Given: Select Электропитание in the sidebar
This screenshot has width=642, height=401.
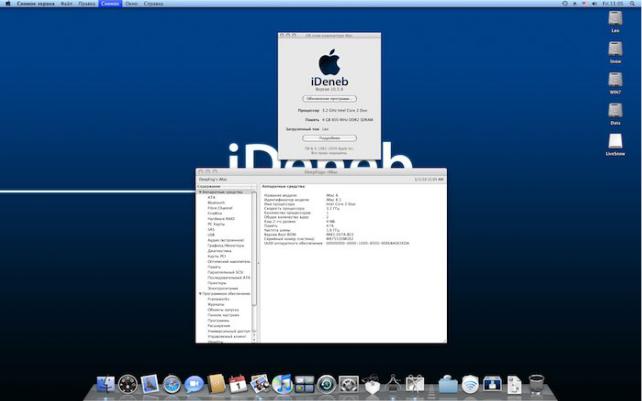Looking at the screenshot, I should [x=223, y=288].
